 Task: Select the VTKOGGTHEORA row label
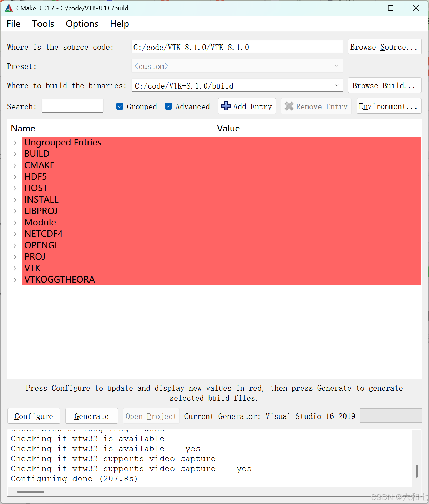60,280
